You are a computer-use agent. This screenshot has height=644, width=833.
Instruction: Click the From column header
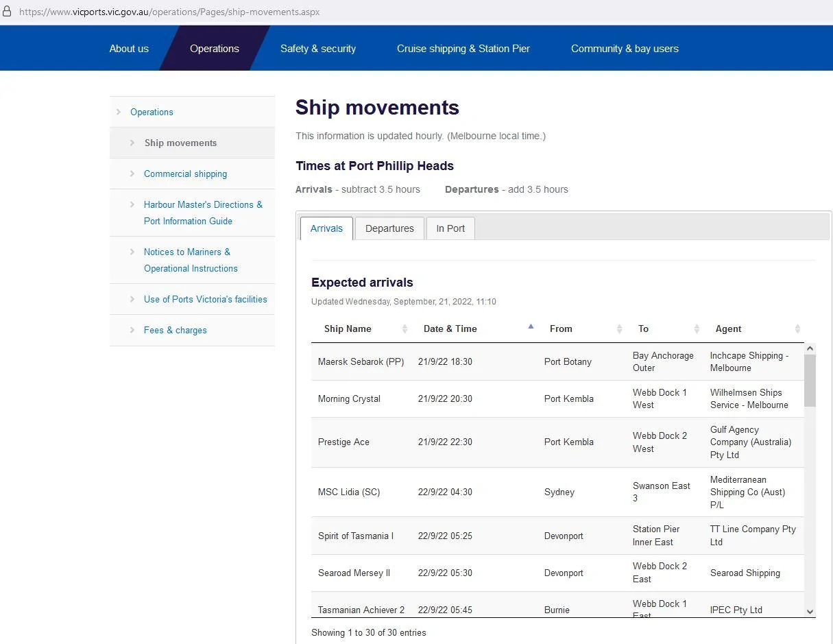[x=561, y=329]
